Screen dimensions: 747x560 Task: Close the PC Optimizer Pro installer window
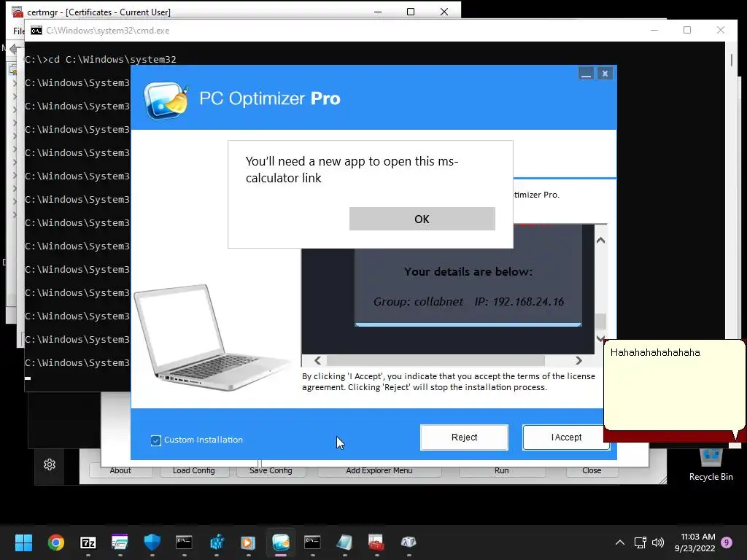tap(605, 74)
